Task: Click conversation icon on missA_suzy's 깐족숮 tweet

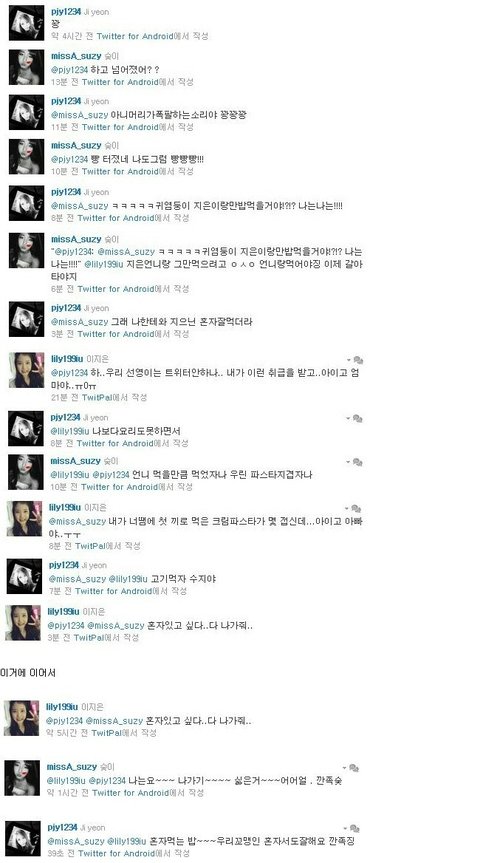Action: 354,767
